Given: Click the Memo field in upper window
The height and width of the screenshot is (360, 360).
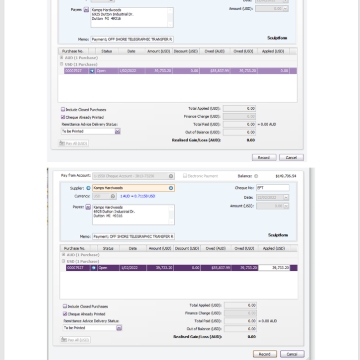Looking at the screenshot, I should pyautogui.click(x=132, y=39).
